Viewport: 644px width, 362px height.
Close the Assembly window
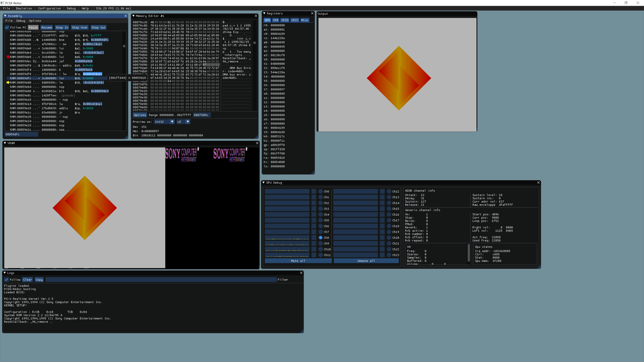125,16
